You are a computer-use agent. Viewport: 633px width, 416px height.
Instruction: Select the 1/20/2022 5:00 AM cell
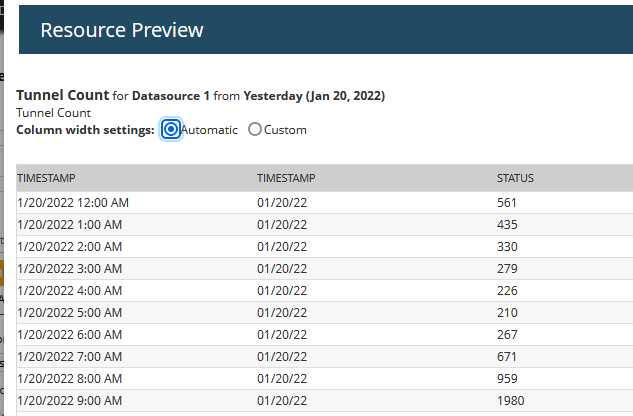(69, 312)
